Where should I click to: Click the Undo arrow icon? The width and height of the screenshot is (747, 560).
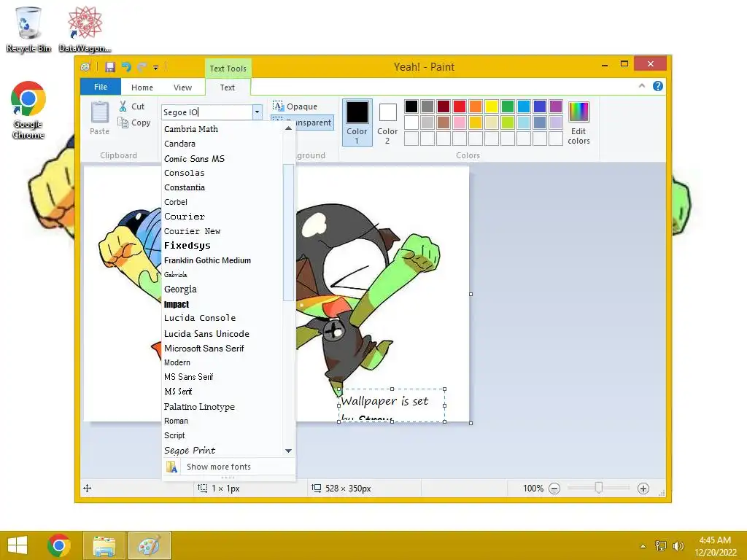point(126,67)
